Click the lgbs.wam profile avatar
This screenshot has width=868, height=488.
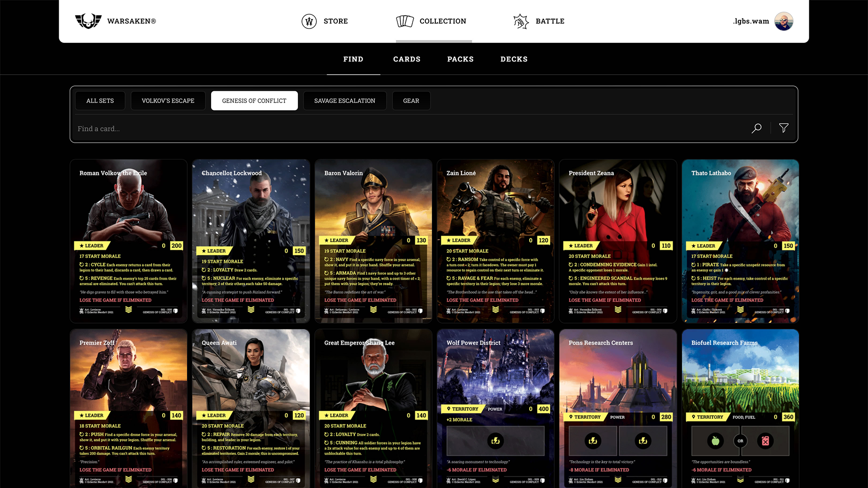pos(783,21)
